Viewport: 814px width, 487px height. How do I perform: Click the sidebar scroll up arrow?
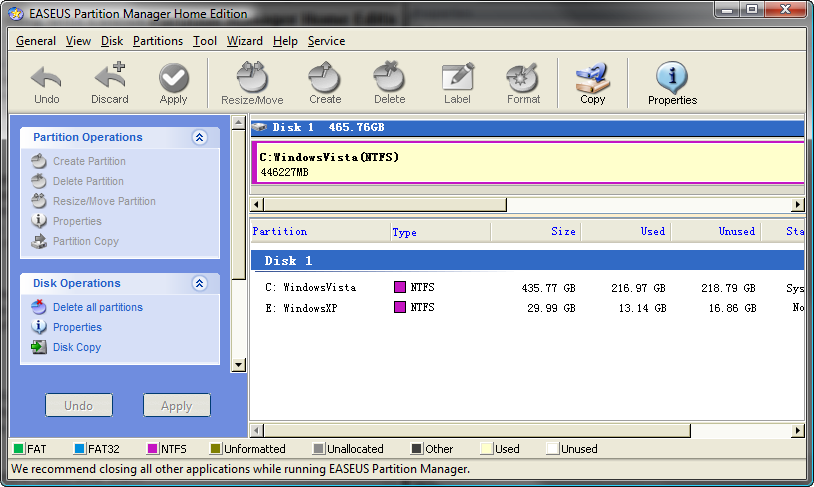coord(238,123)
